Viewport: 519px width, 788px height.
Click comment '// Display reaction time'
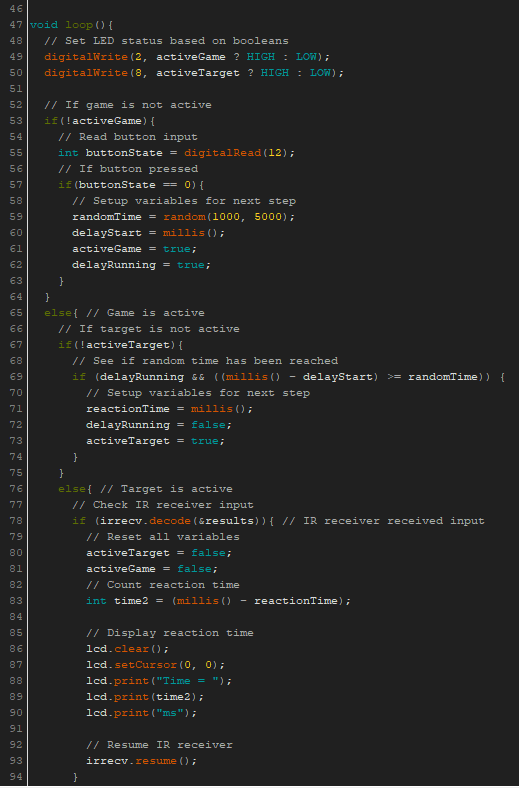point(170,633)
